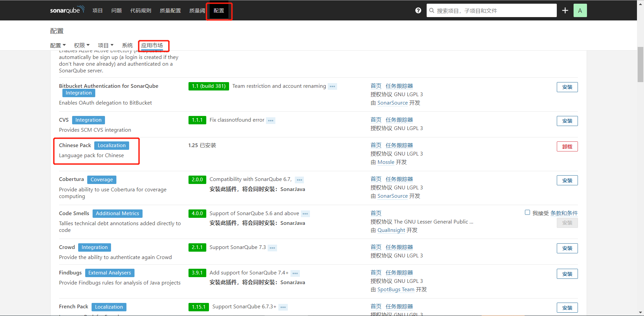Check 我接受条款和条件 for Code Smells plugin

tap(527, 212)
